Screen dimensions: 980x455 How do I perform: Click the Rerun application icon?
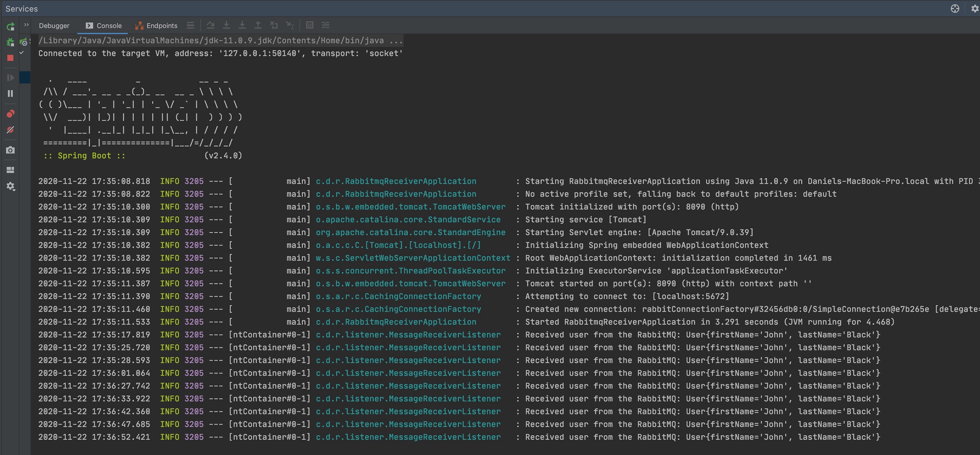(10, 26)
